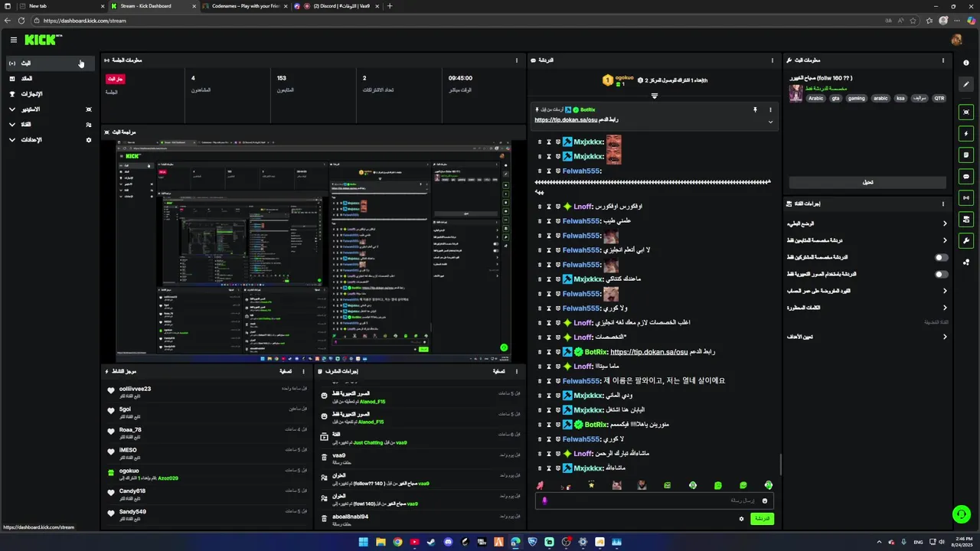
Task: Click the chat message input field
Action: (655, 500)
